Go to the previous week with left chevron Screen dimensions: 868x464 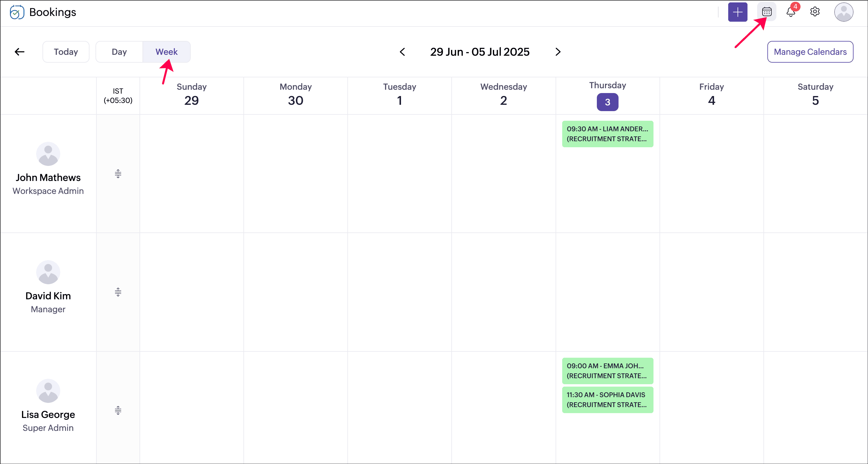pyautogui.click(x=402, y=52)
